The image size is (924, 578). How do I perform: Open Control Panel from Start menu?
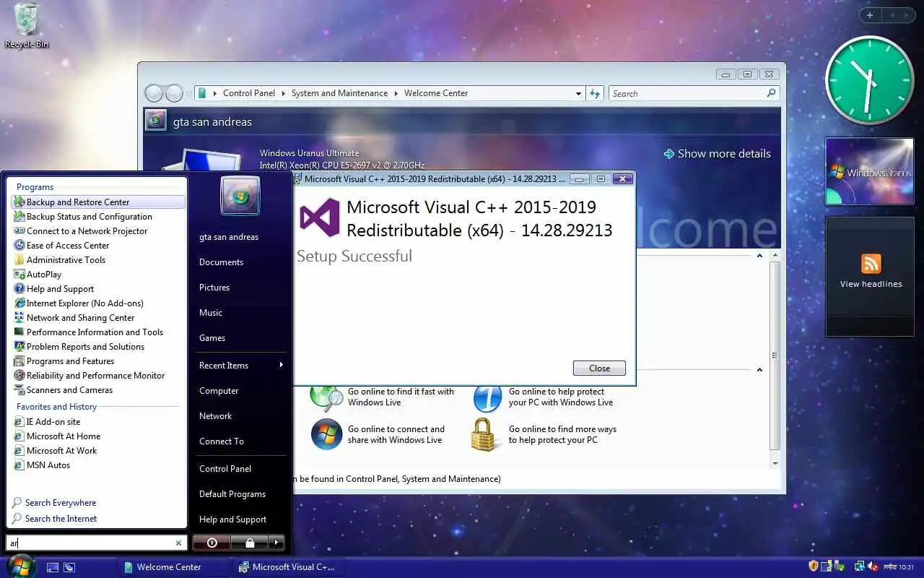(x=225, y=469)
